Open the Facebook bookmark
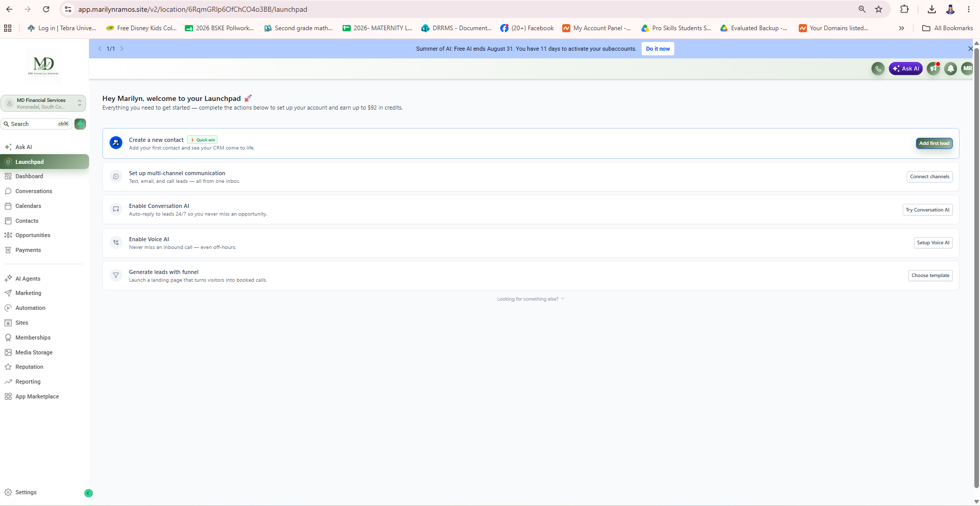Viewport: 980px width, 506px height. tap(527, 28)
